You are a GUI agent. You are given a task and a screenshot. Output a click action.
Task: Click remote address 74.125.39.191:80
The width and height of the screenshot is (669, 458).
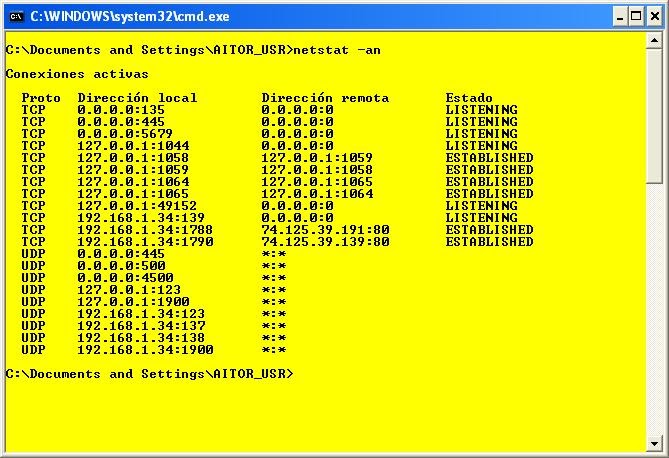[326, 229]
